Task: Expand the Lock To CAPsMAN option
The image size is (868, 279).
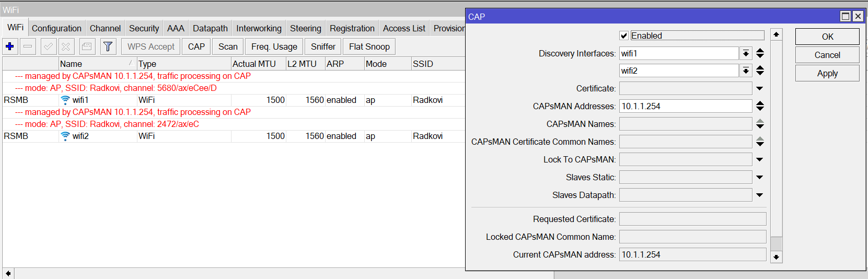Action: 759,159
